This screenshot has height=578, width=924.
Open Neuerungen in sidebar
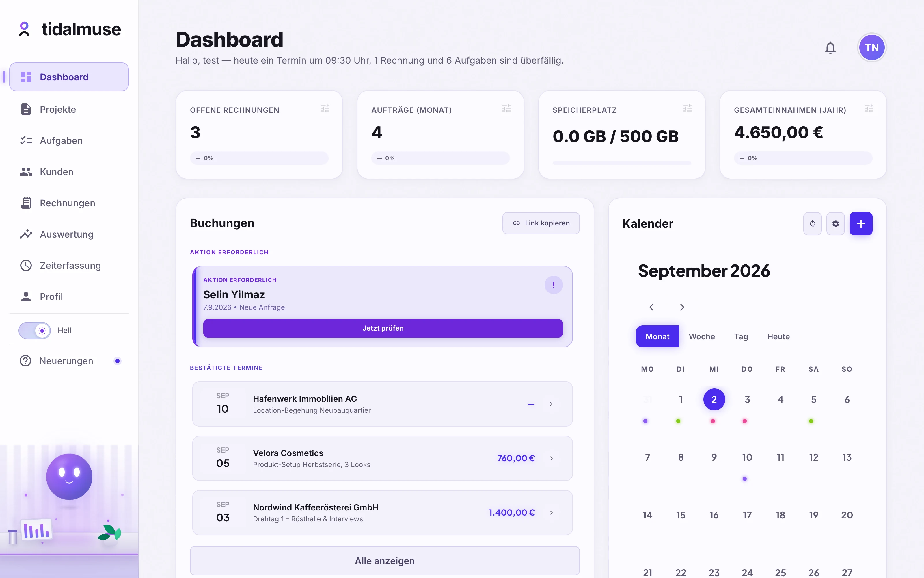pos(69,361)
